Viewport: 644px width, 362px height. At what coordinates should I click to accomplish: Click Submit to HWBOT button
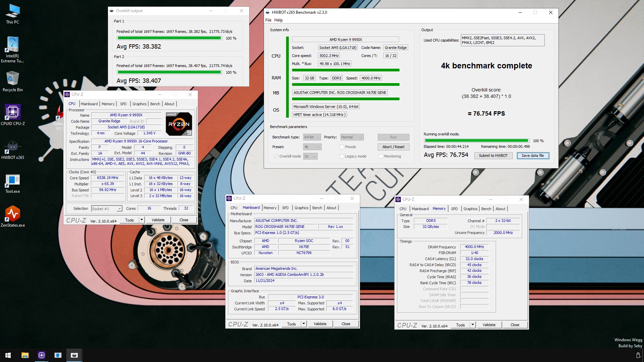coord(493,156)
